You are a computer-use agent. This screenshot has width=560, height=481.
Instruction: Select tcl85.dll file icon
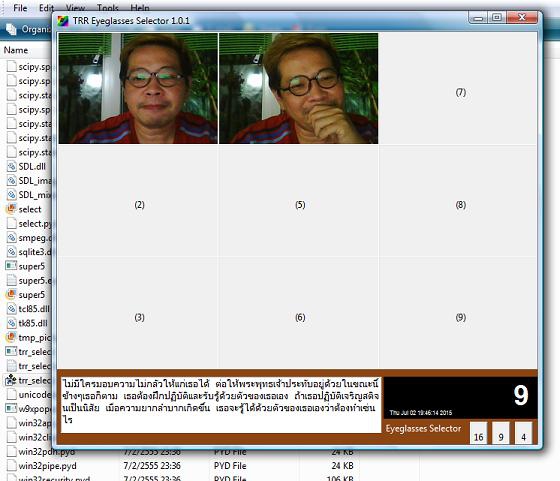pyautogui.click(x=11, y=309)
